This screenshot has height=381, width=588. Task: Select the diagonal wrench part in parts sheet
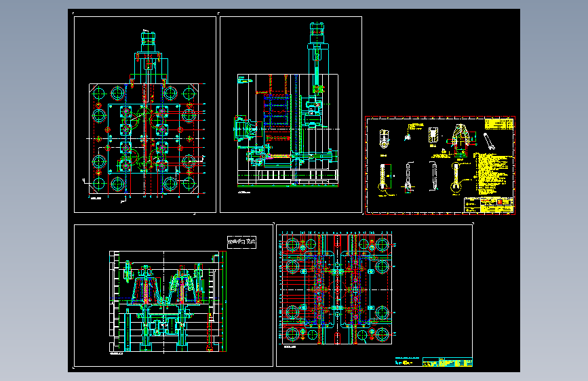[489, 141]
